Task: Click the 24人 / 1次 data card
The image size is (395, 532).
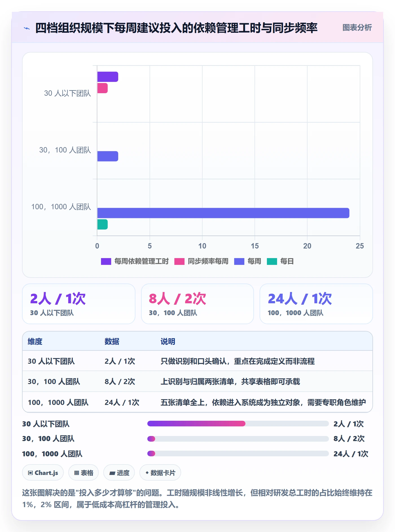Action: pos(316,304)
